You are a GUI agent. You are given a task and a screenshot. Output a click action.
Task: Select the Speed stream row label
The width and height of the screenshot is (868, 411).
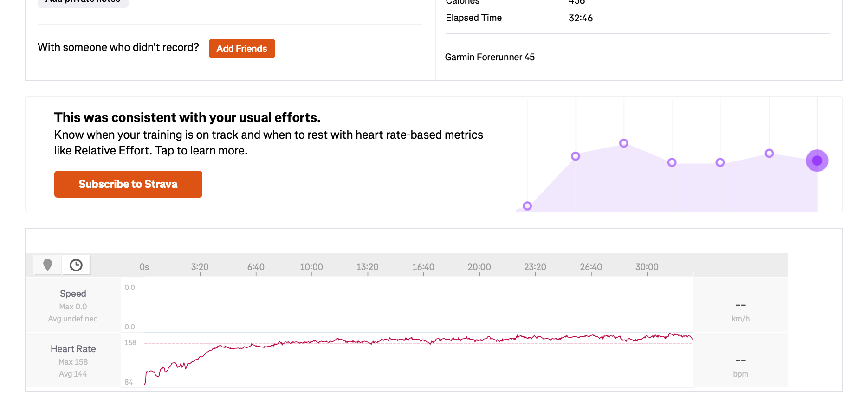pos(73,294)
